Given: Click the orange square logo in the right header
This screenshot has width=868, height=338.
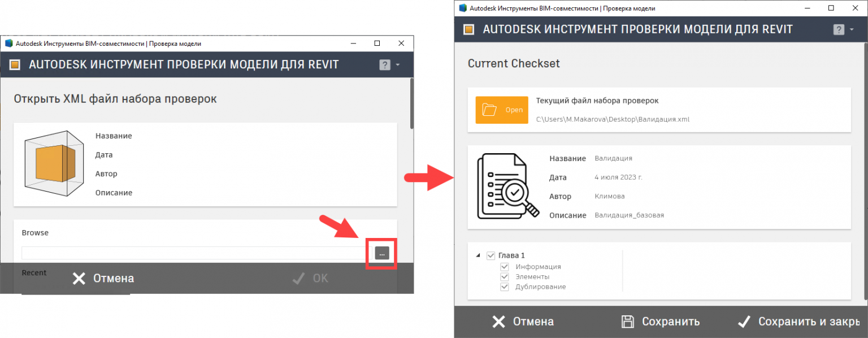Looking at the screenshot, I should click(468, 29).
